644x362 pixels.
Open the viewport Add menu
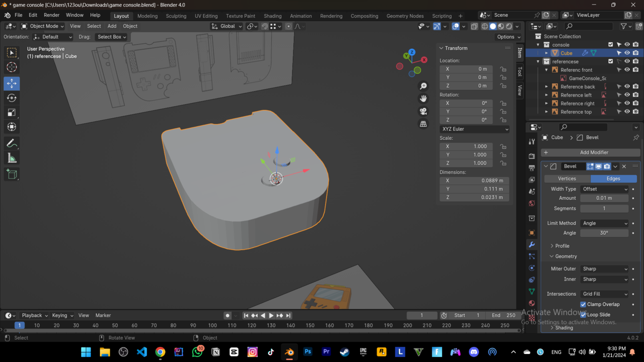112,26
